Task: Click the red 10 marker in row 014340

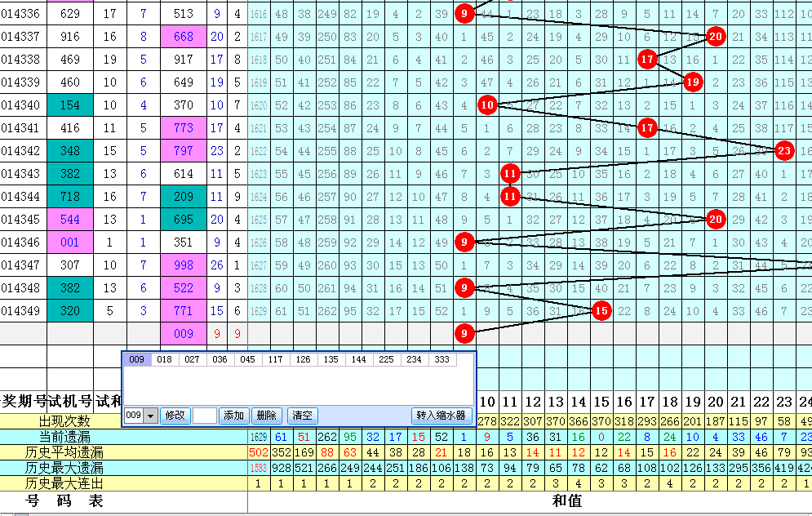Action: coord(487,105)
